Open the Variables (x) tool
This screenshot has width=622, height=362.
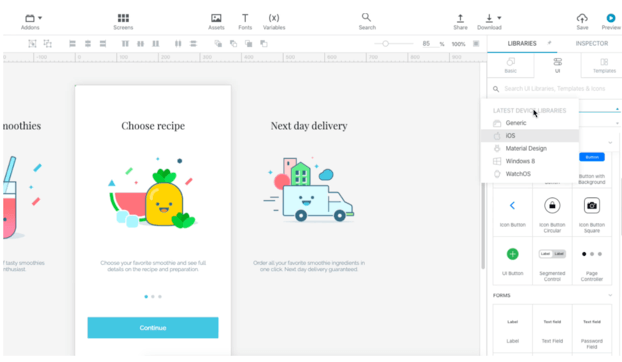(274, 21)
